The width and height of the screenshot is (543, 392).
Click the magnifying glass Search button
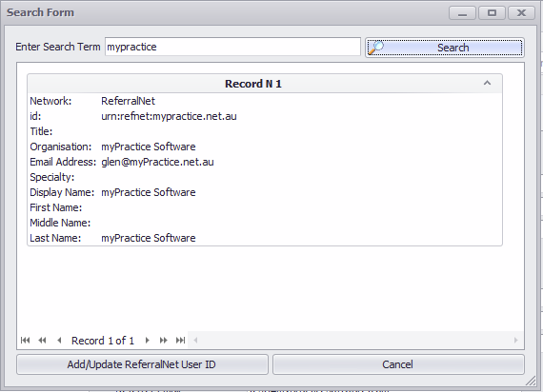point(445,48)
